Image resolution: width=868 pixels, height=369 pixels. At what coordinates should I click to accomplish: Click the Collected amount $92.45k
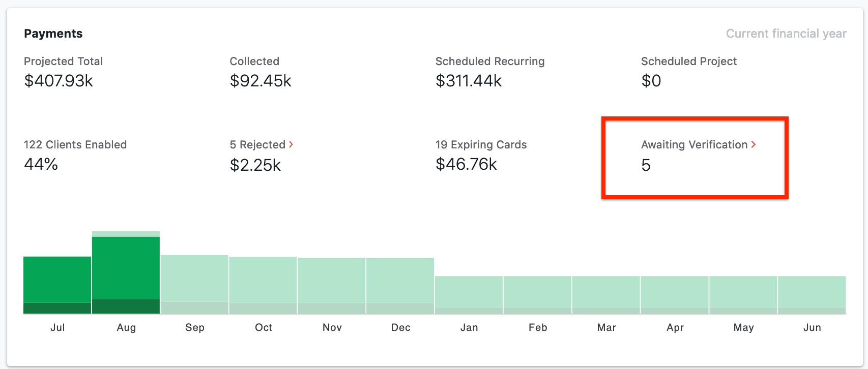(261, 81)
